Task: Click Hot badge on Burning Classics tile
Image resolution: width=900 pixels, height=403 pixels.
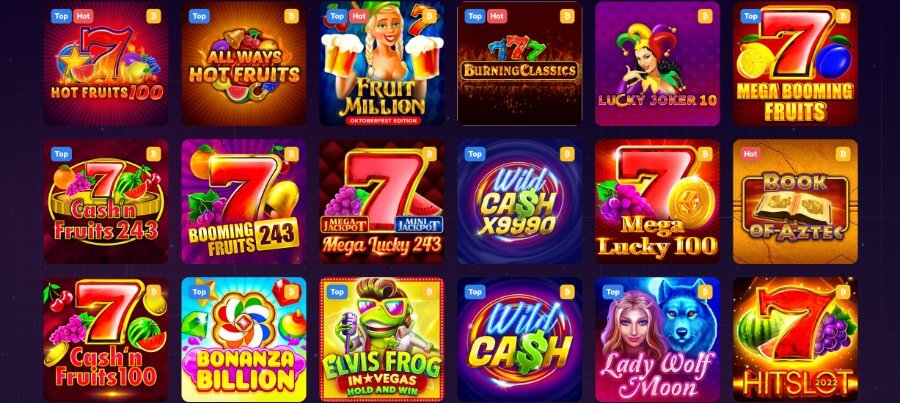Action: coord(497,16)
